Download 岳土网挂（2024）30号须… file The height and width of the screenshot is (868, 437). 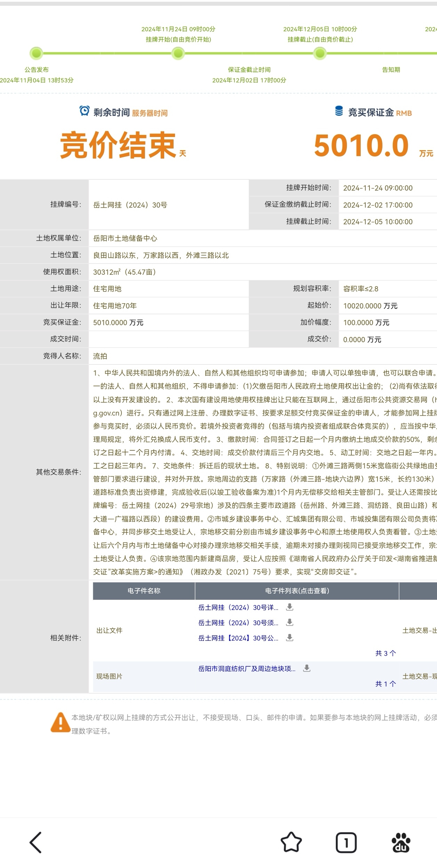pos(289,622)
